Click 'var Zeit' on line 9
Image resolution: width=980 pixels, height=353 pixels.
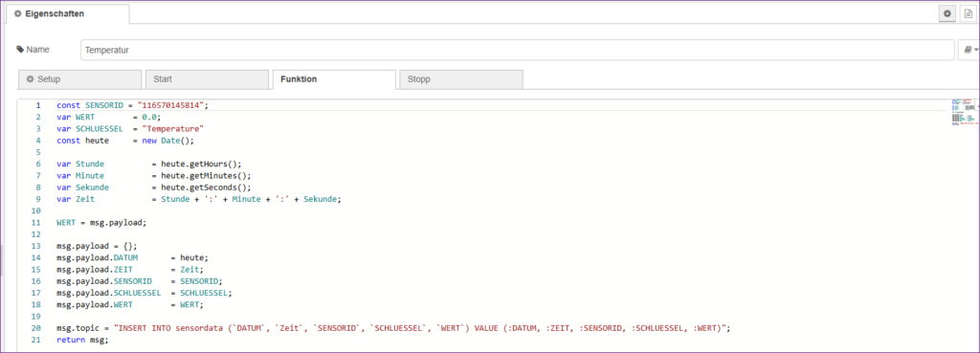pyautogui.click(x=76, y=199)
